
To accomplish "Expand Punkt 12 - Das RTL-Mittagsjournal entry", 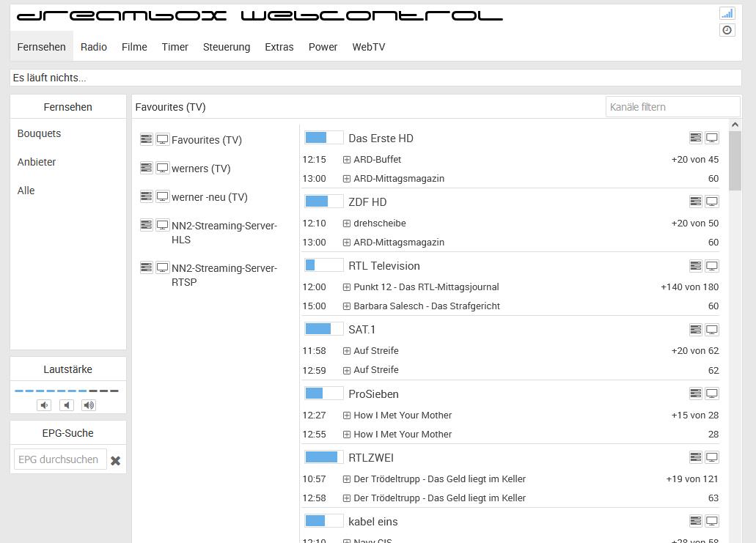I will click(347, 287).
